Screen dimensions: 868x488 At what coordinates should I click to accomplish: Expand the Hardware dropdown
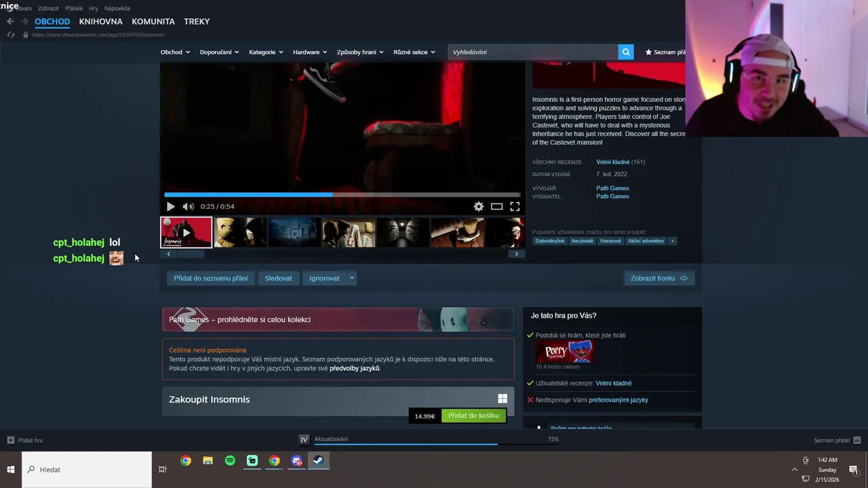tap(310, 52)
